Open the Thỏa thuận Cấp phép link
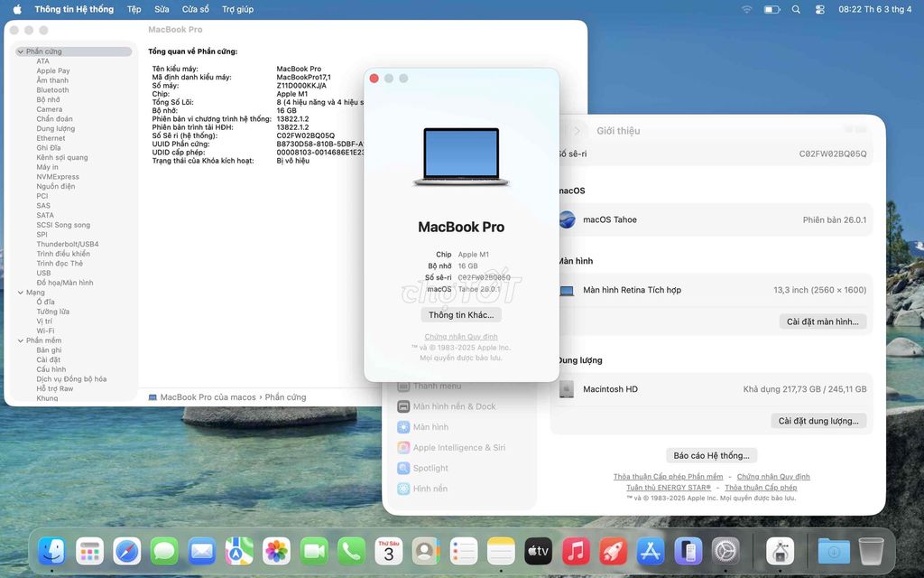Image resolution: width=924 pixels, height=578 pixels. (761, 487)
